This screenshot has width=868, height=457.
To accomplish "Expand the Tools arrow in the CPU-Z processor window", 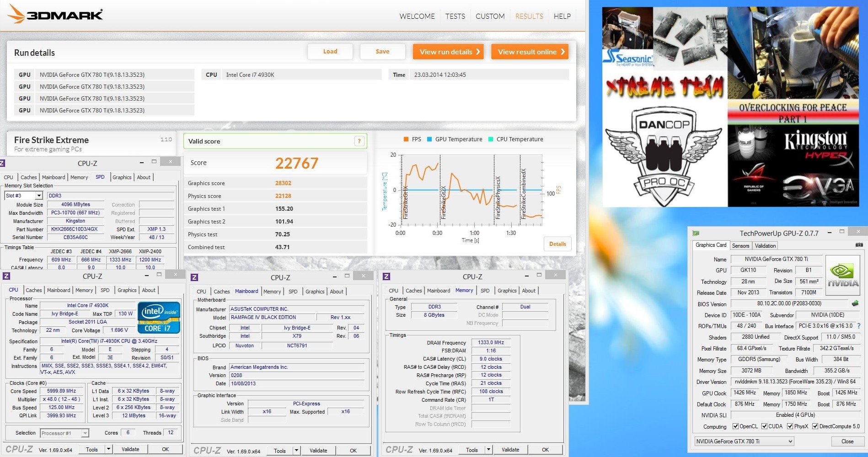I will (109, 449).
